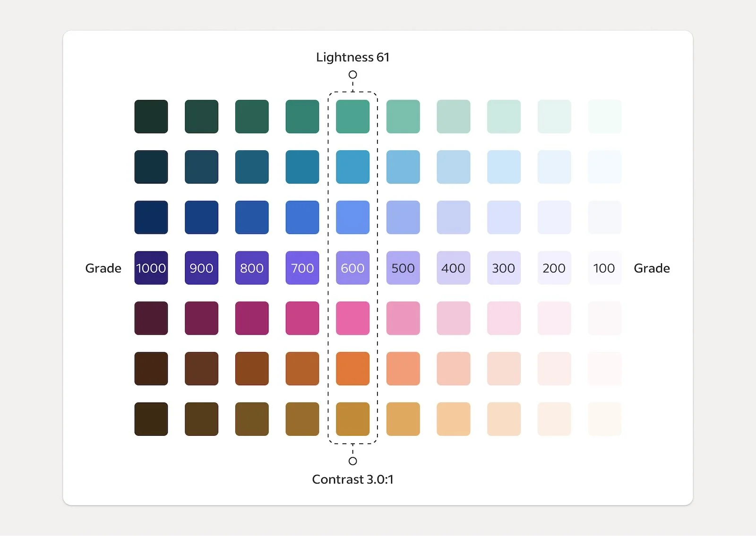Image resolution: width=756 pixels, height=536 pixels.
Task: Pick the dark green swatch in the 800 column
Action: (252, 117)
